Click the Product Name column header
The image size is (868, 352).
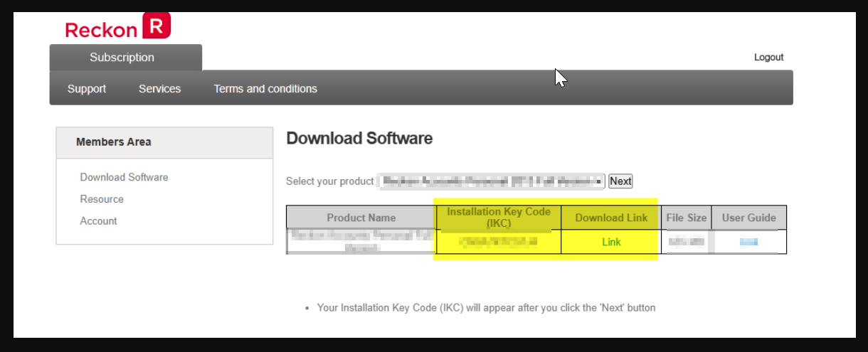(361, 218)
